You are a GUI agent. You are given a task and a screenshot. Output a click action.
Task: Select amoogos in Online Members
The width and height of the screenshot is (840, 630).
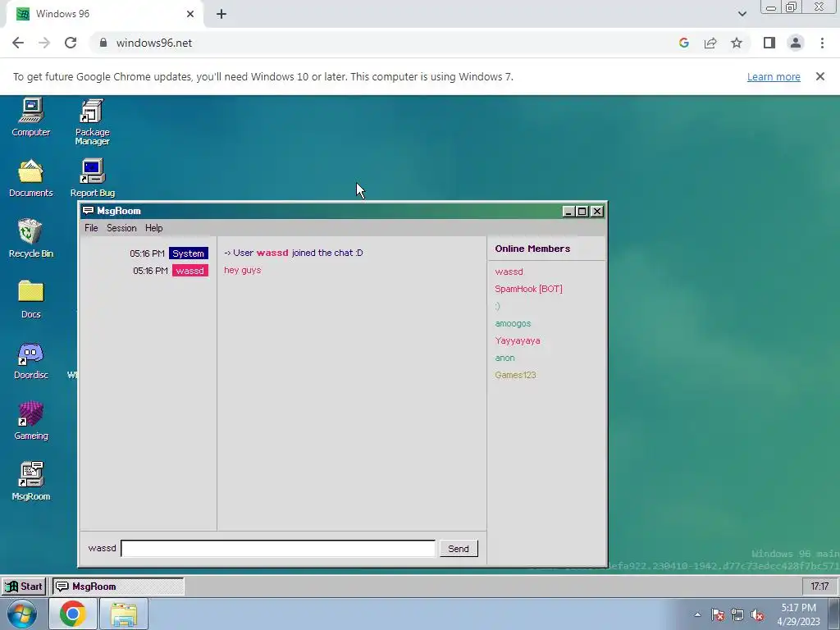513,323
